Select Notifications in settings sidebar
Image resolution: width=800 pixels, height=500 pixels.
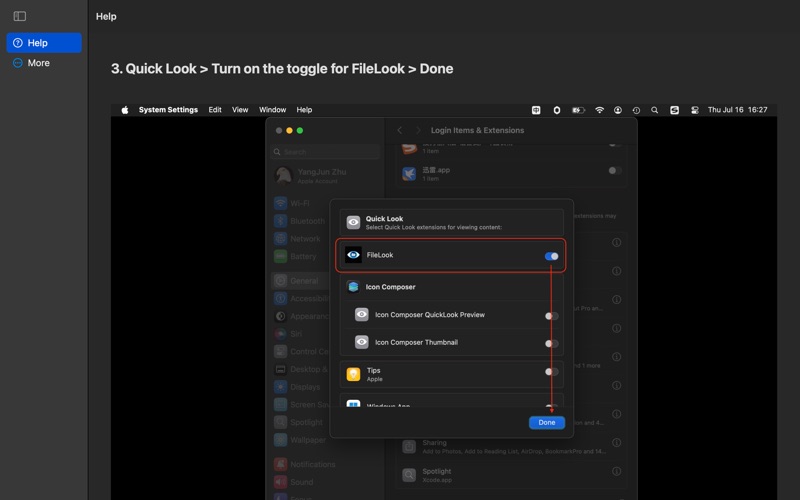coord(306,464)
